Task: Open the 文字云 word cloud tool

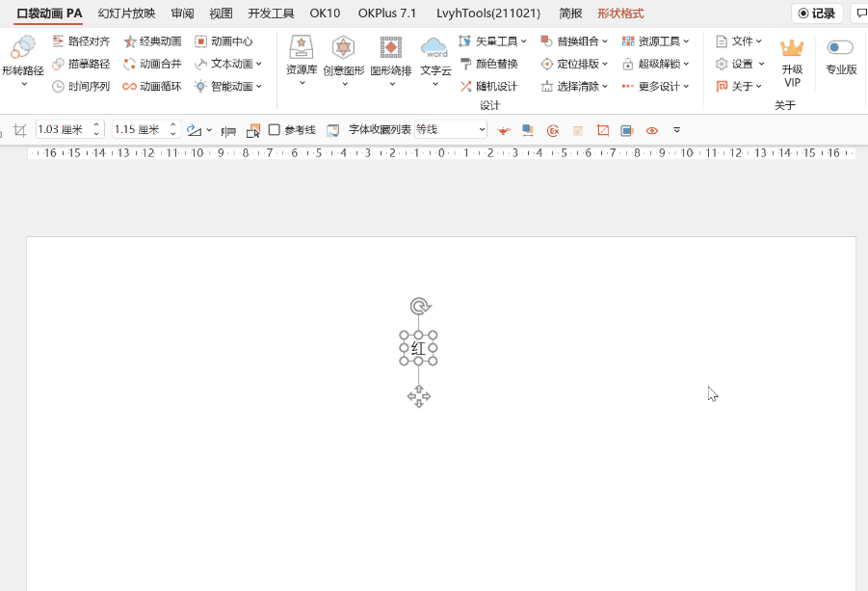Action: [435, 61]
